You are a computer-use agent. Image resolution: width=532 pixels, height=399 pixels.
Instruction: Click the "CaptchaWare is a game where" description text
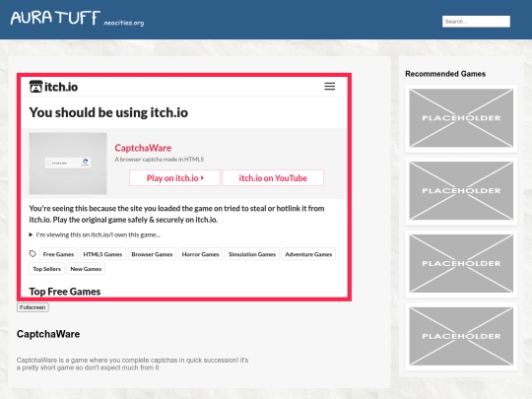click(132, 364)
